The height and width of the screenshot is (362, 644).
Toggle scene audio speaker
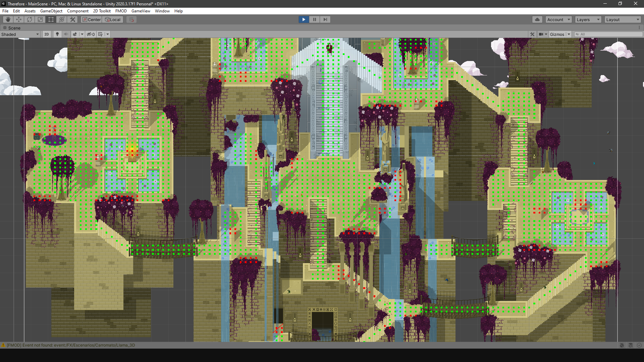click(66, 34)
